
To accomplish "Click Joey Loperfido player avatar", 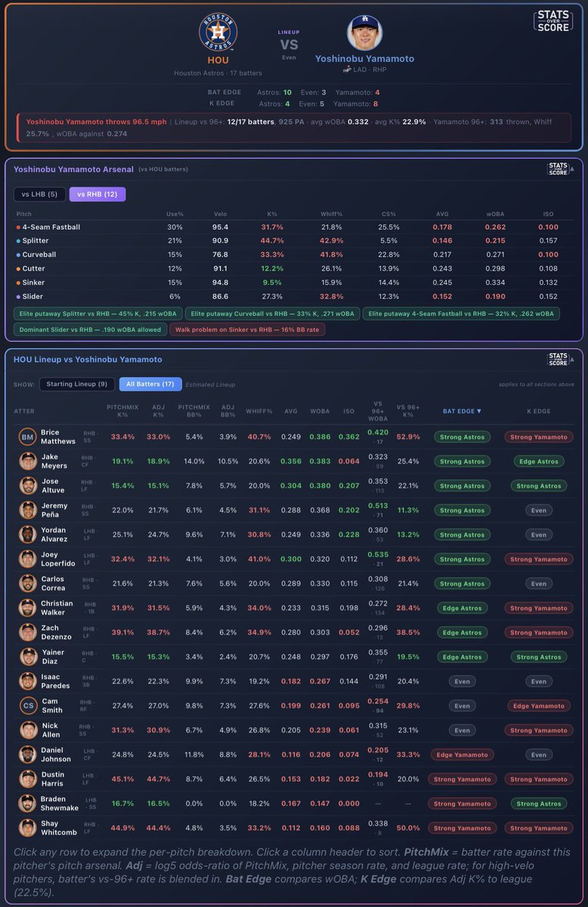I will coord(28,559).
